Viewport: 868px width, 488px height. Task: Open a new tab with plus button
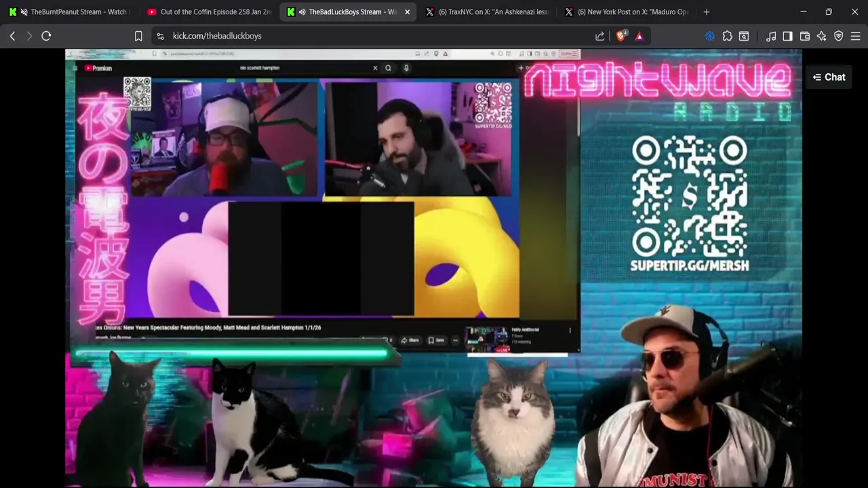pyautogui.click(x=706, y=12)
